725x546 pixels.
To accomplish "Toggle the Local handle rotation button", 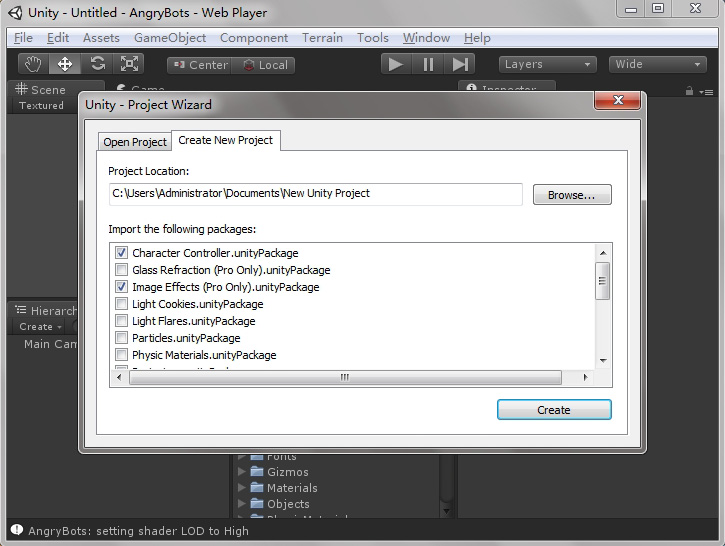I will click(x=264, y=65).
